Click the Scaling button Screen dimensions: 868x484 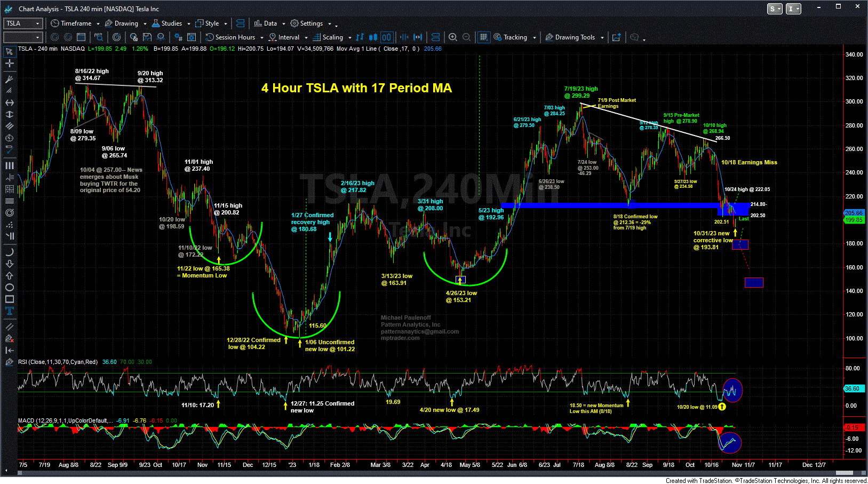pos(328,37)
